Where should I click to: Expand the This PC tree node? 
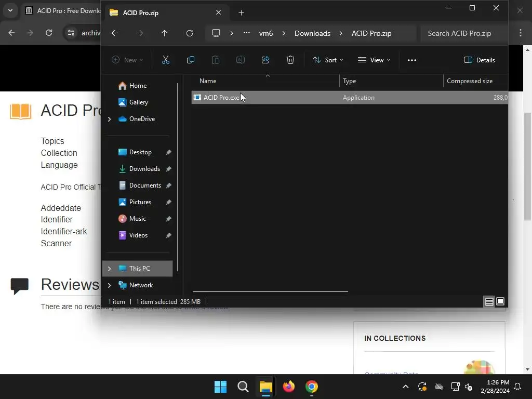coord(109,269)
